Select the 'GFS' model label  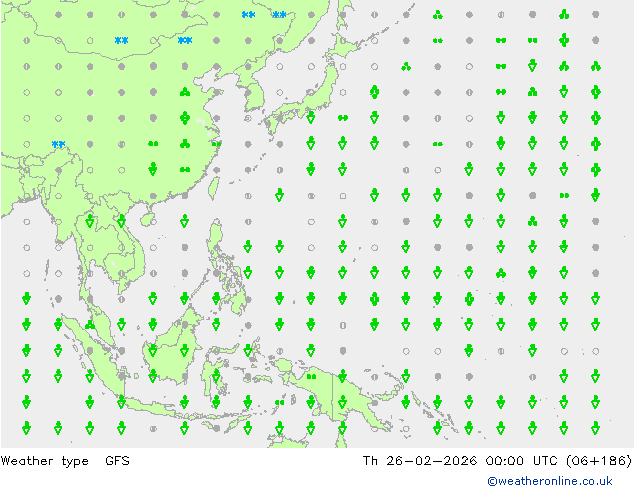(117, 461)
